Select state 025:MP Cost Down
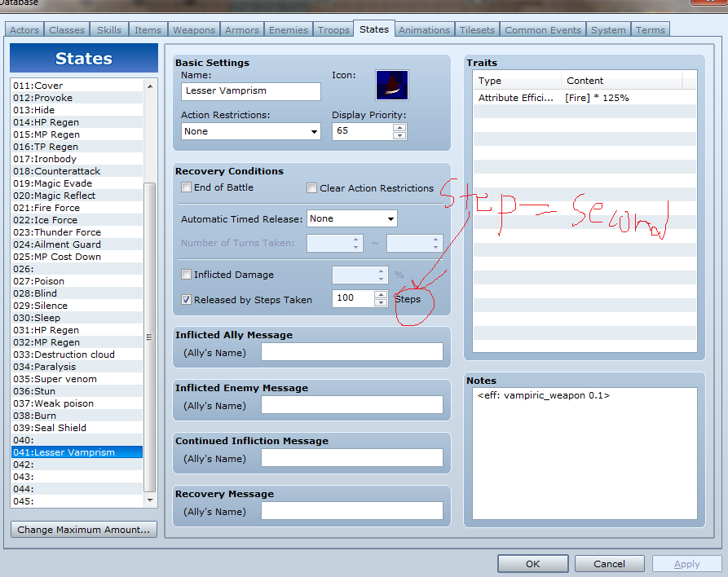This screenshot has width=728, height=577. [77, 257]
